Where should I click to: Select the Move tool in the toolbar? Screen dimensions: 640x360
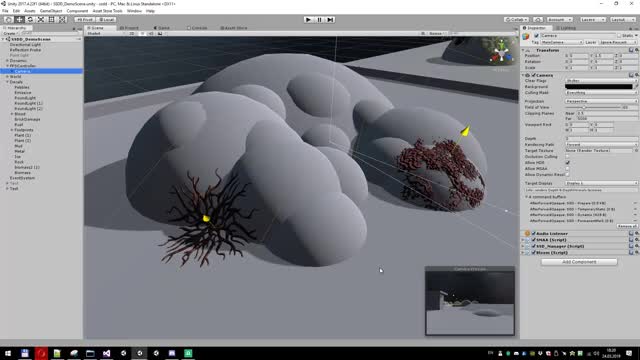point(19,20)
